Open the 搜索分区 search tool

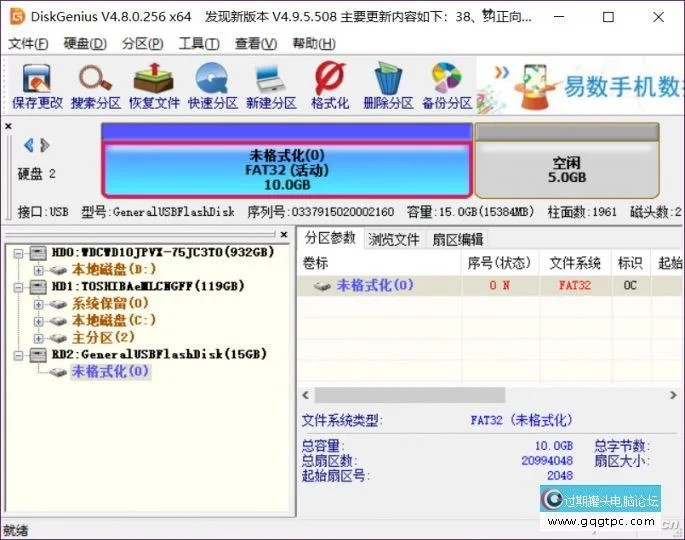[x=96, y=86]
